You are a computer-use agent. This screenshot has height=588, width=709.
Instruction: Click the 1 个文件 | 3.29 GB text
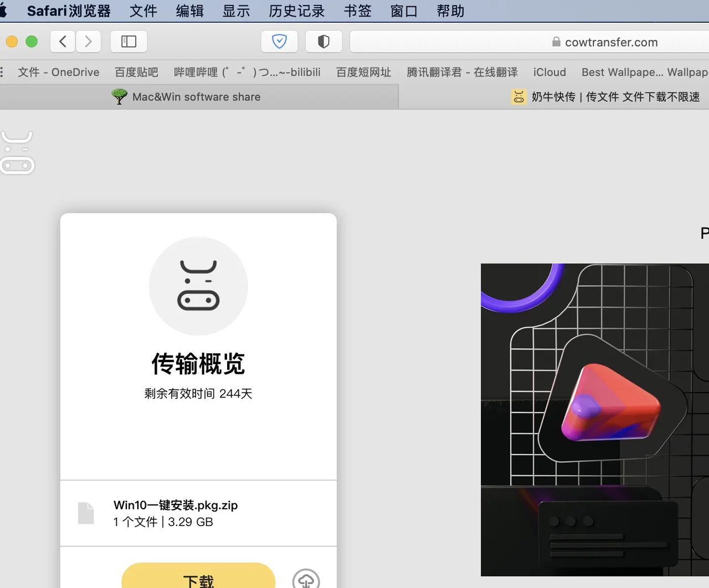coord(163,522)
